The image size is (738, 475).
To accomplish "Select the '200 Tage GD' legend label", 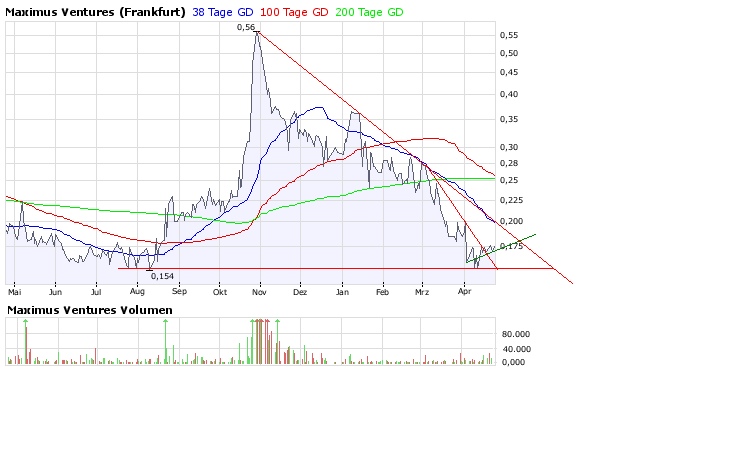I will pos(369,12).
